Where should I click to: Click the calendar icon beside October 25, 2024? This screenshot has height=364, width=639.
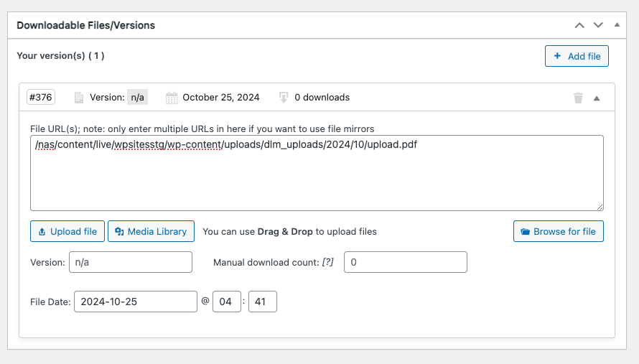172,98
